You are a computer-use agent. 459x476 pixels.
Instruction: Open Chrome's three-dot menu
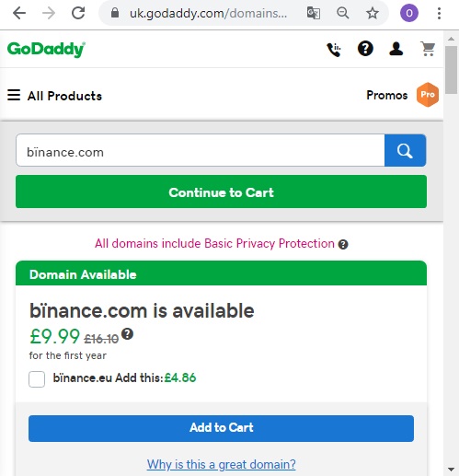(439, 13)
